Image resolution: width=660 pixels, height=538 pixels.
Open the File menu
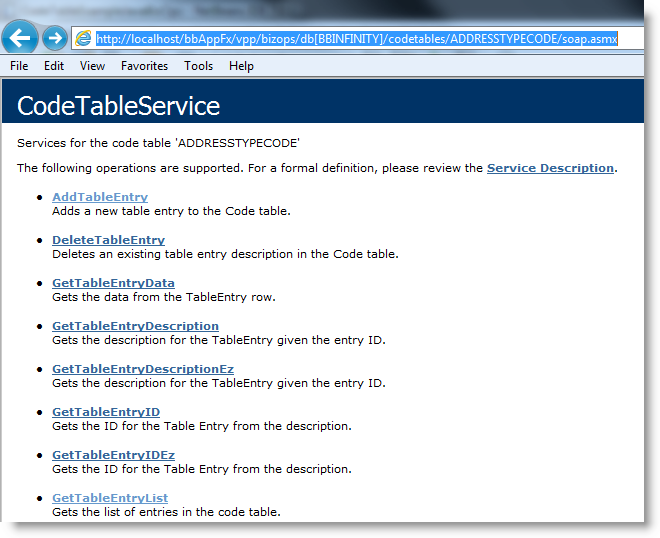click(19, 66)
